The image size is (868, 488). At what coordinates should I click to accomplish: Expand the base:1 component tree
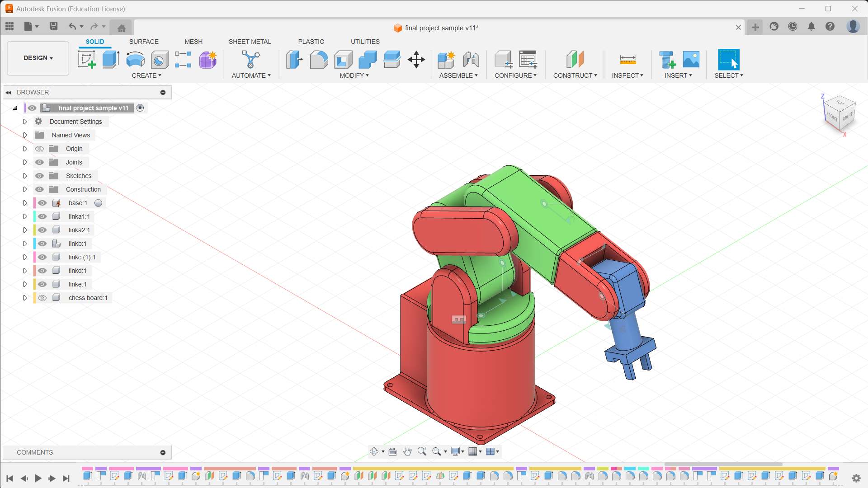pos(25,203)
